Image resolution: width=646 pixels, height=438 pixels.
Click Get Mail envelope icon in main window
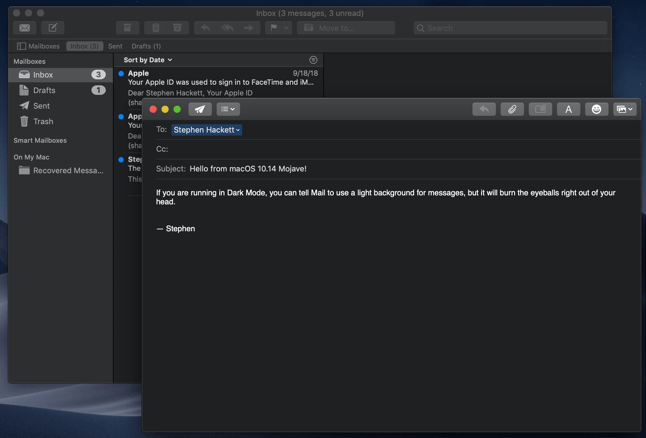coord(24,28)
